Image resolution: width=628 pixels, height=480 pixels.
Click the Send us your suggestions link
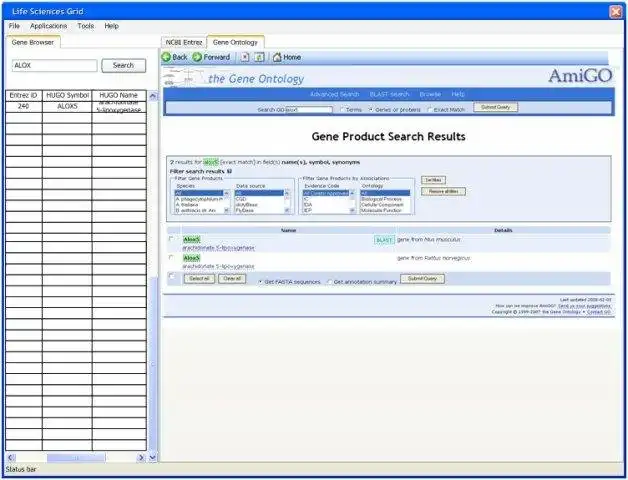pyautogui.click(x=584, y=306)
